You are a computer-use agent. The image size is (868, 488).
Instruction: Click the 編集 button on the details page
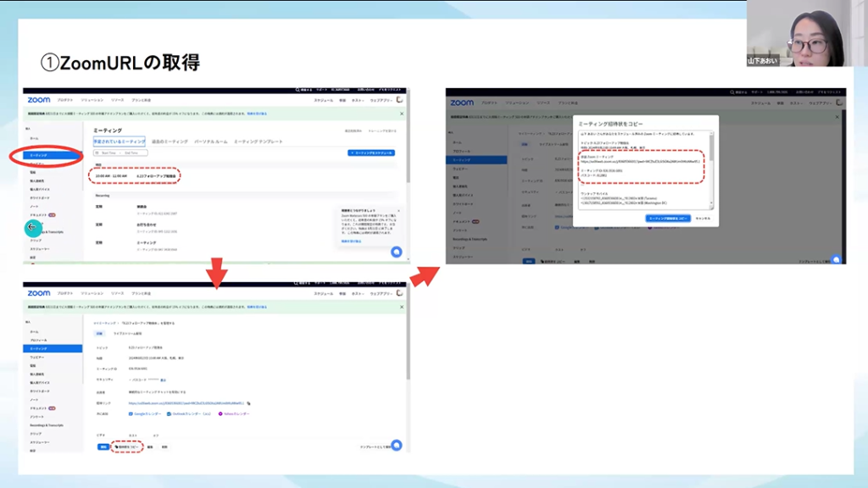coord(150,447)
